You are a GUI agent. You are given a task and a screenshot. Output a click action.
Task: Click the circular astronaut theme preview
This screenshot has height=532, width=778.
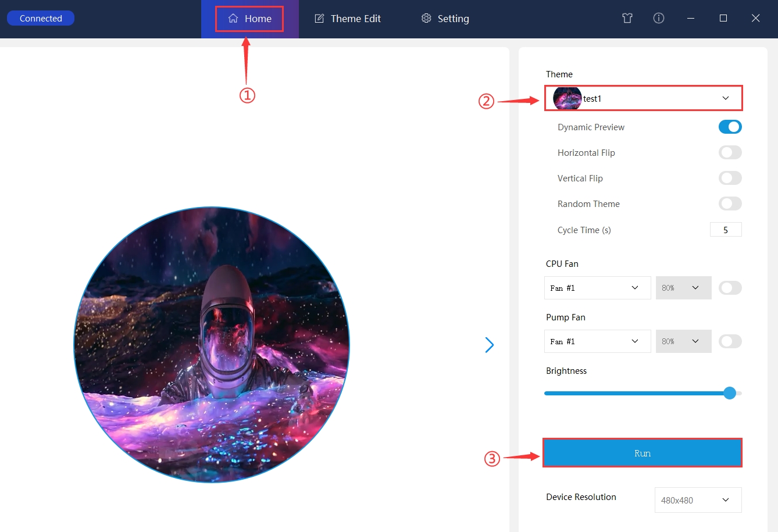[x=212, y=345]
